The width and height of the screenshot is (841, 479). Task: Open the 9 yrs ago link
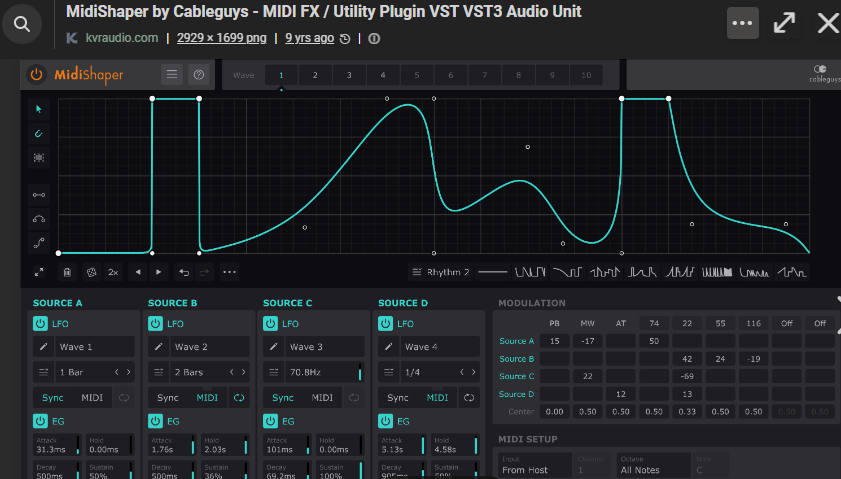[x=309, y=38]
